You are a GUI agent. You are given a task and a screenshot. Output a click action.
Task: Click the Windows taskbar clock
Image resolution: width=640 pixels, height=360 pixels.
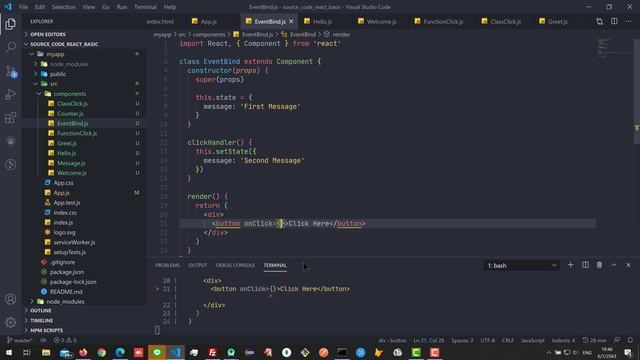click(x=607, y=353)
